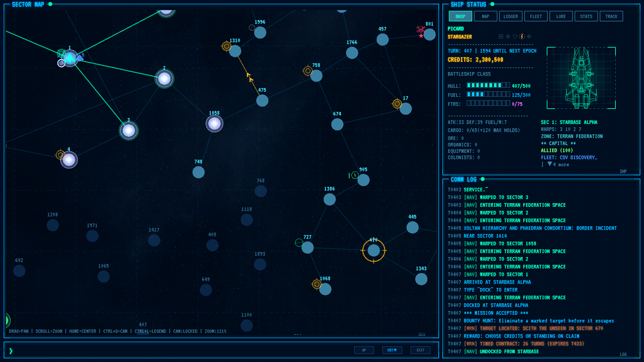The image size is (644, 362).
Task: Select the bounty target reticle at sector 670
Action: [374, 250]
